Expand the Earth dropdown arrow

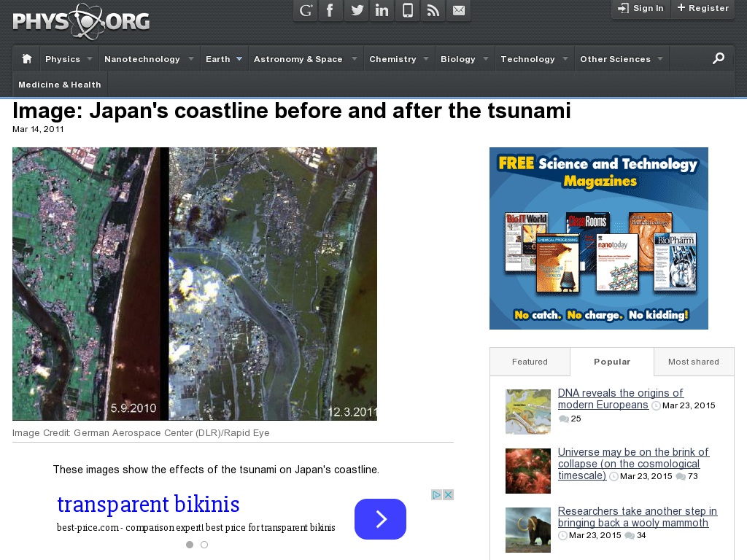pyautogui.click(x=239, y=58)
